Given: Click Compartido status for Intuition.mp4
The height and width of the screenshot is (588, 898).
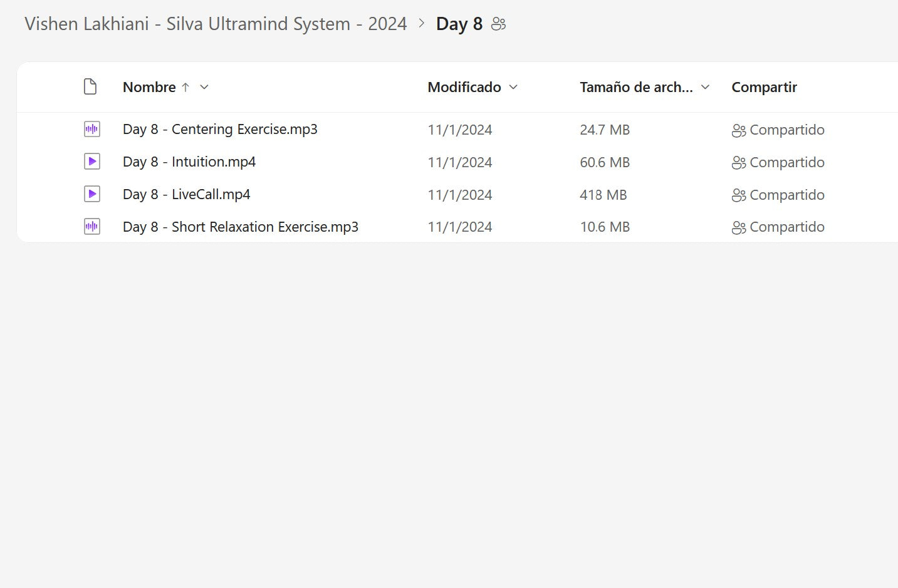Looking at the screenshot, I should [x=786, y=162].
